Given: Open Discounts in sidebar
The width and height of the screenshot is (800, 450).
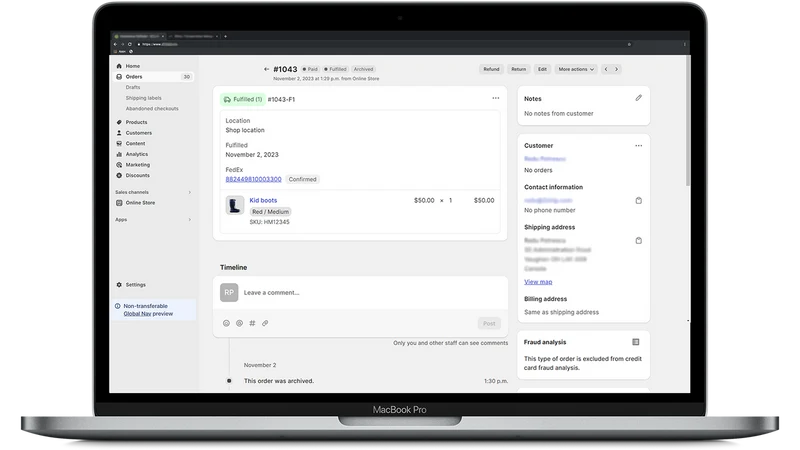Looking at the screenshot, I should click(x=138, y=176).
